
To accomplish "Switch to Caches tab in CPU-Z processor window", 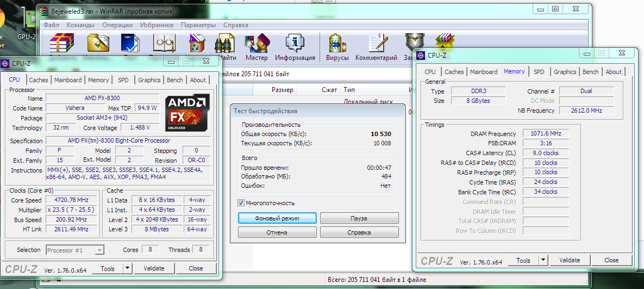I will coord(39,80).
